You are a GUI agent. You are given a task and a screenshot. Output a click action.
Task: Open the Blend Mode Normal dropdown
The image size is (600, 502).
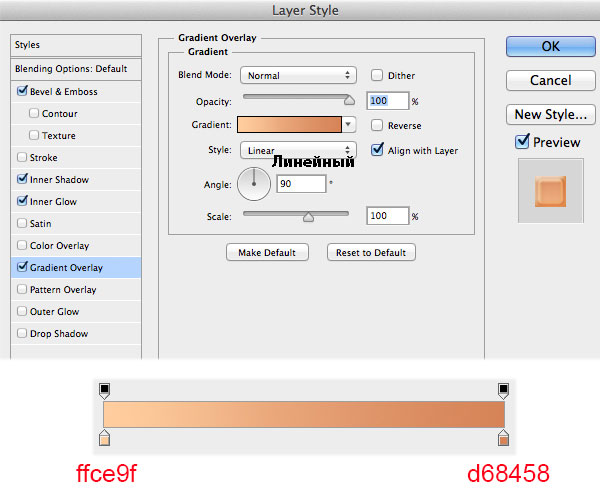point(298,75)
